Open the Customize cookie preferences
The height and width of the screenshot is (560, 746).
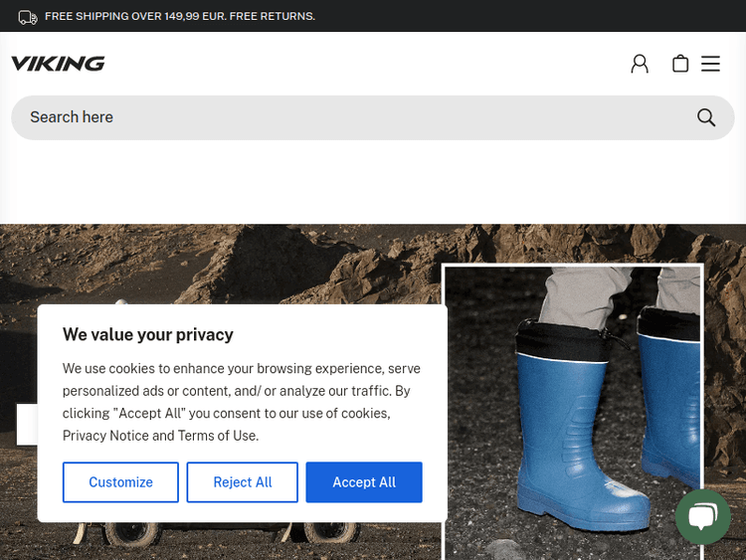120,482
